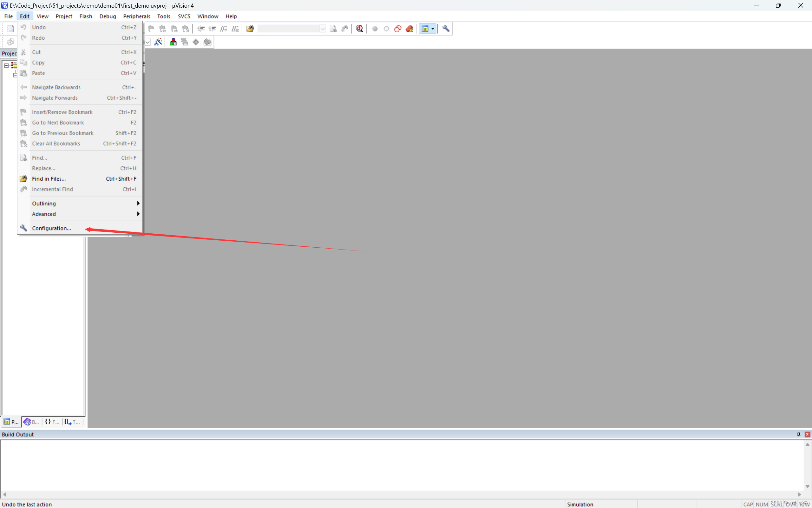The image size is (812, 508).
Task: Open Target Options magic wand icon
Action: (158, 42)
